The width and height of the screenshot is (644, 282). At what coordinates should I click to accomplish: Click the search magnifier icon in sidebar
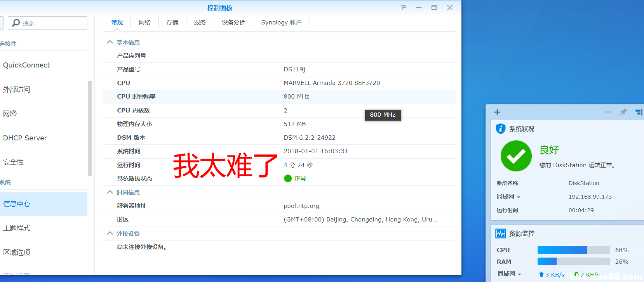pyautogui.click(x=16, y=23)
